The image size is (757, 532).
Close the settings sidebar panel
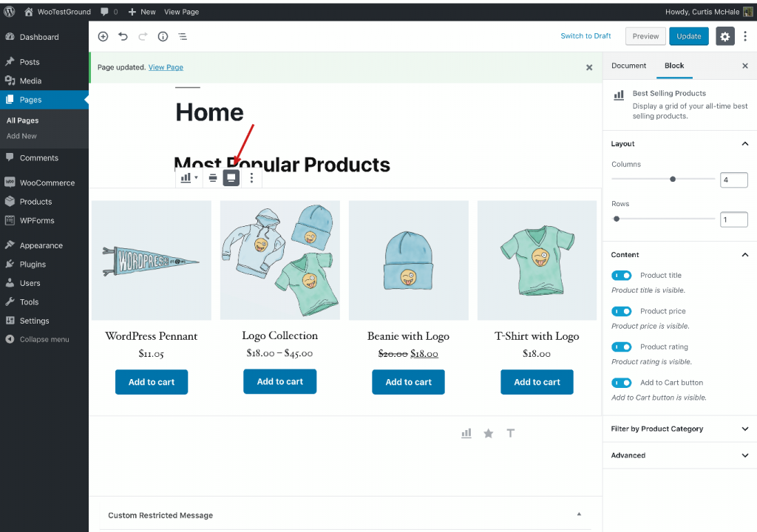pyautogui.click(x=745, y=66)
